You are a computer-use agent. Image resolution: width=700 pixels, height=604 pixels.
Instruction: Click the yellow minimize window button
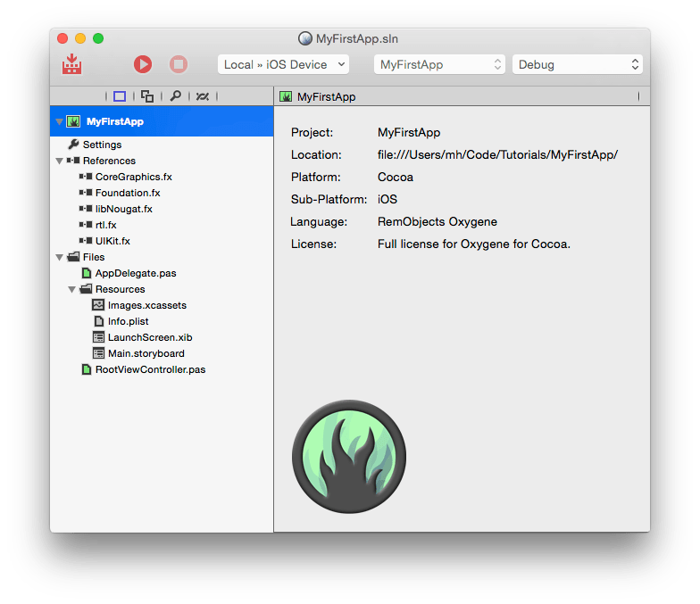pyautogui.click(x=80, y=38)
